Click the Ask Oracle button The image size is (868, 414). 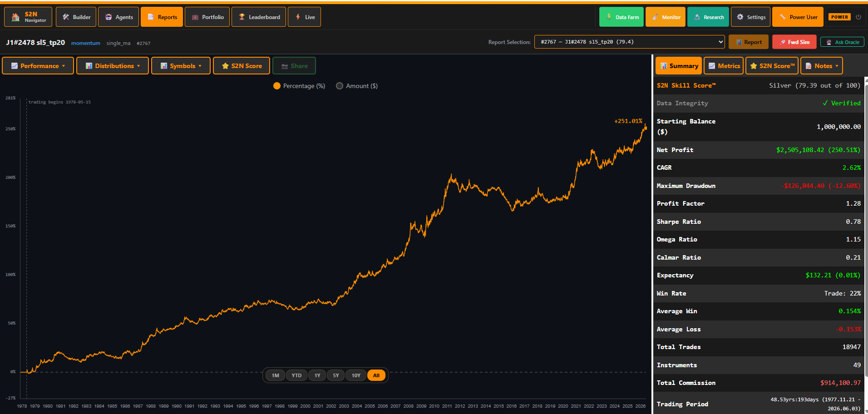point(842,42)
